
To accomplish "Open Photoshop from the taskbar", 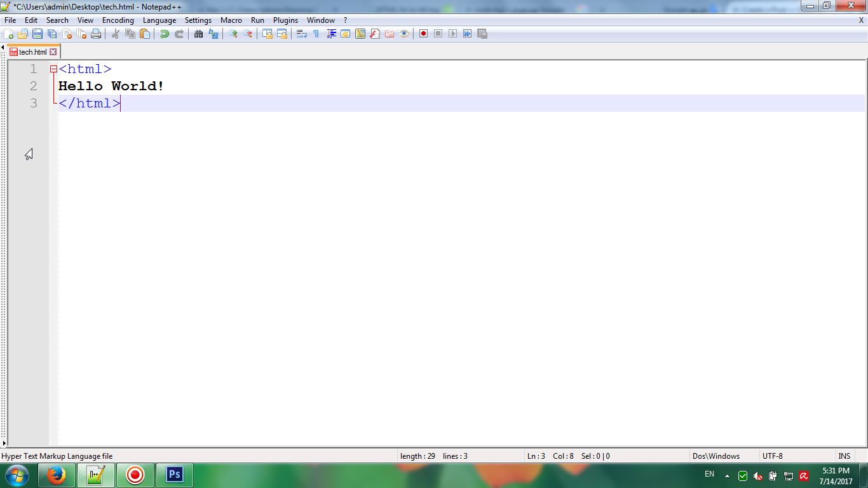I will [x=175, y=475].
